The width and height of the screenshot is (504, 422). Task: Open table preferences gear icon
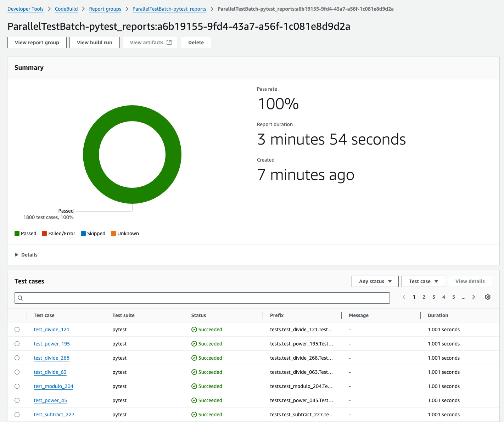(488, 297)
